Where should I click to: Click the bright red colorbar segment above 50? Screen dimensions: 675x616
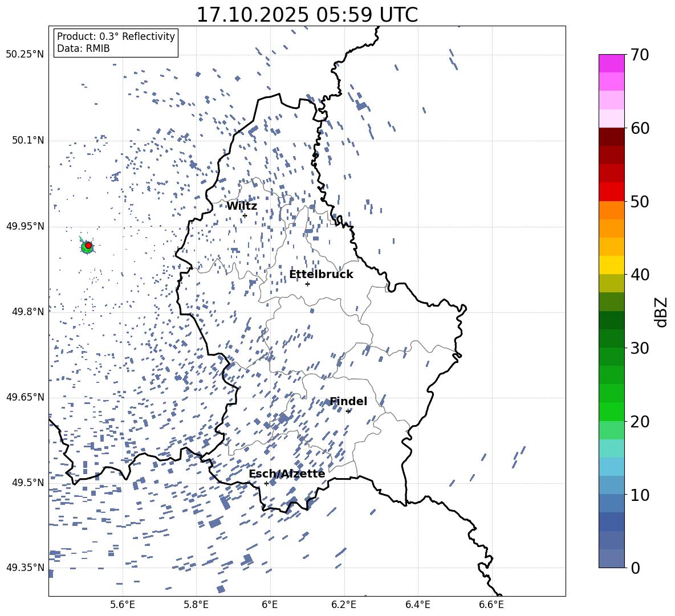pos(612,192)
